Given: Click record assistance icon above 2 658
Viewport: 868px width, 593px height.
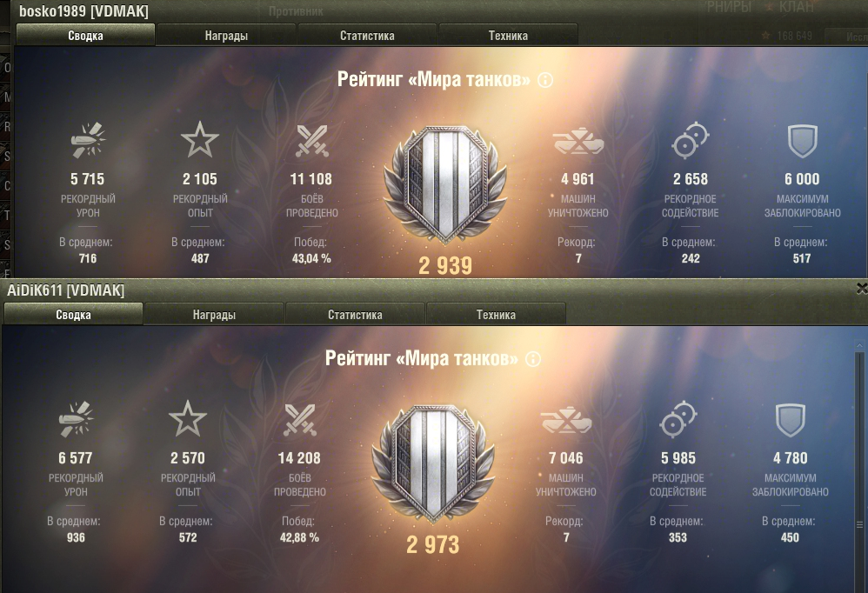Looking at the screenshot, I should tap(691, 141).
